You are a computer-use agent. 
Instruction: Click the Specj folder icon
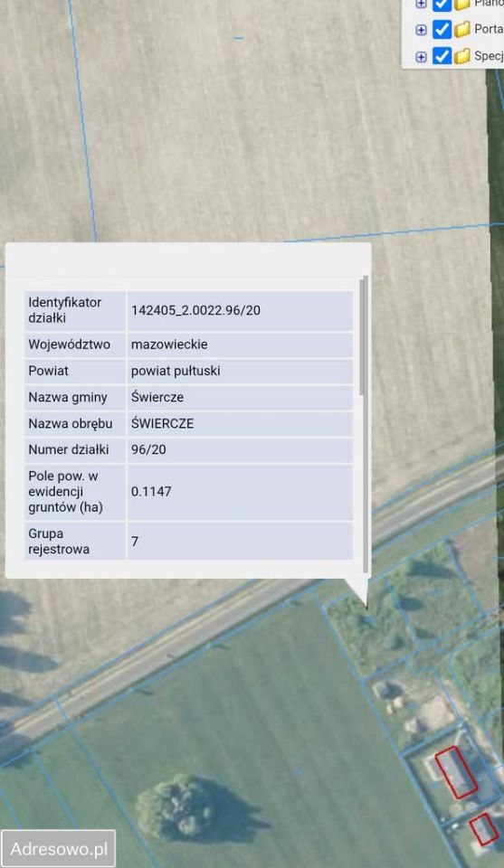(461, 56)
